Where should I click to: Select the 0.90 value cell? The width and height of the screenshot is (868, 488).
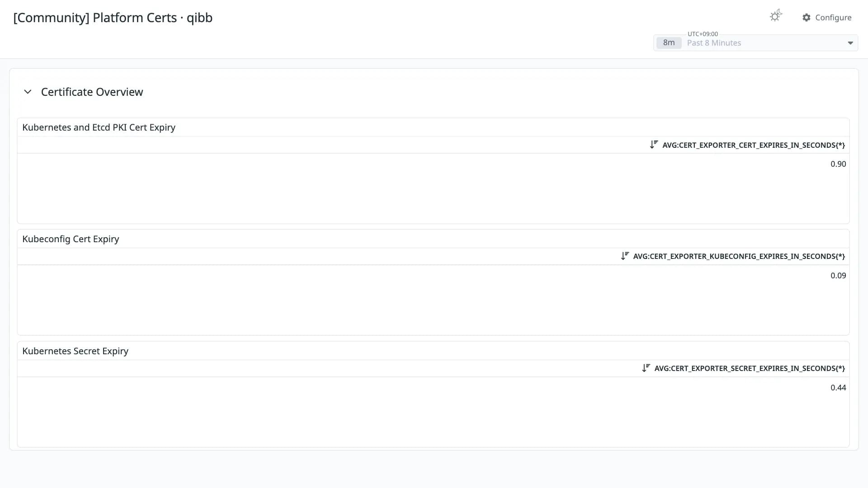tap(838, 164)
